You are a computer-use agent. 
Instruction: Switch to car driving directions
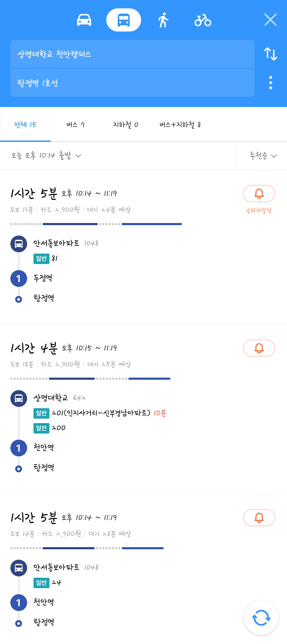(x=84, y=20)
